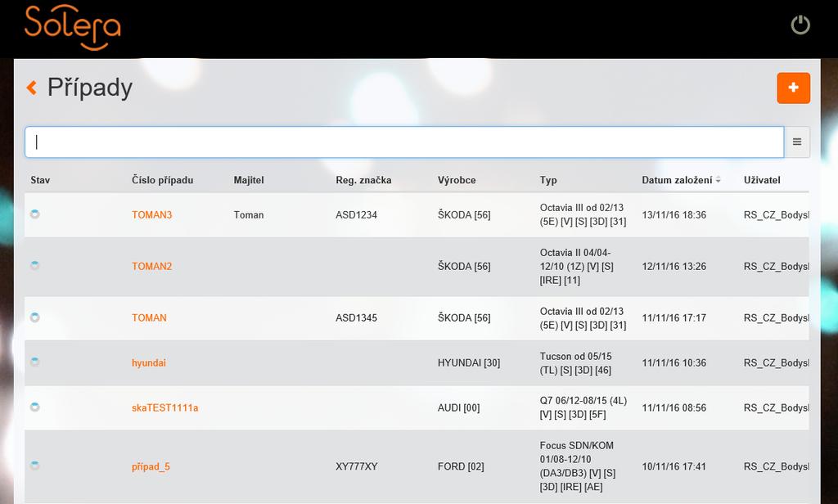Click the 'Případy' page heading
Screen dimensions: 838x504
tap(90, 88)
